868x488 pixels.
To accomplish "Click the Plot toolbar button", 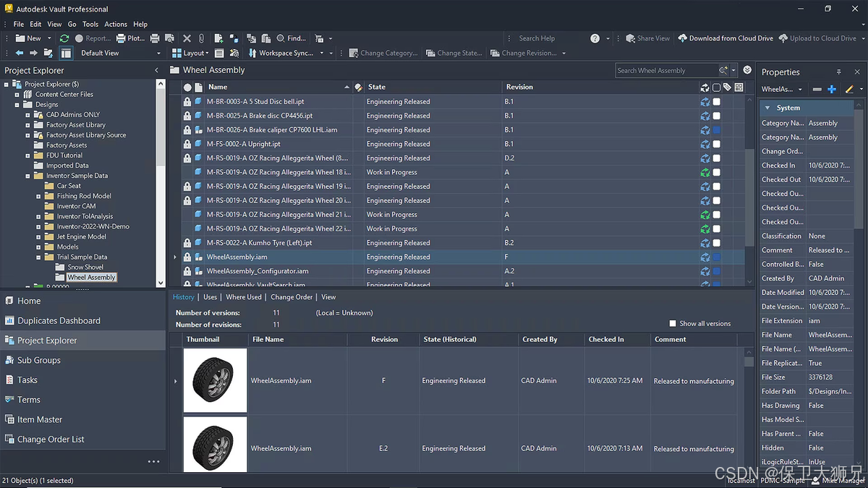I will pos(130,38).
